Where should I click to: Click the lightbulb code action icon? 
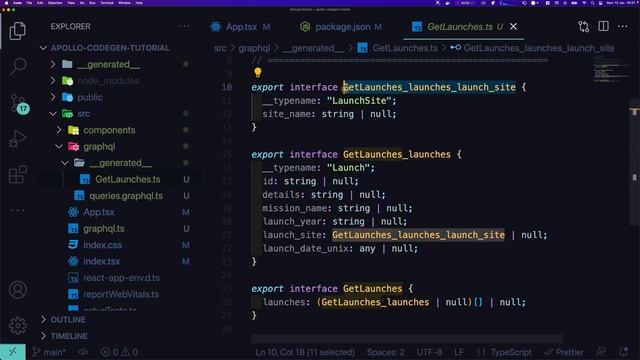pyautogui.click(x=258, y=73)
